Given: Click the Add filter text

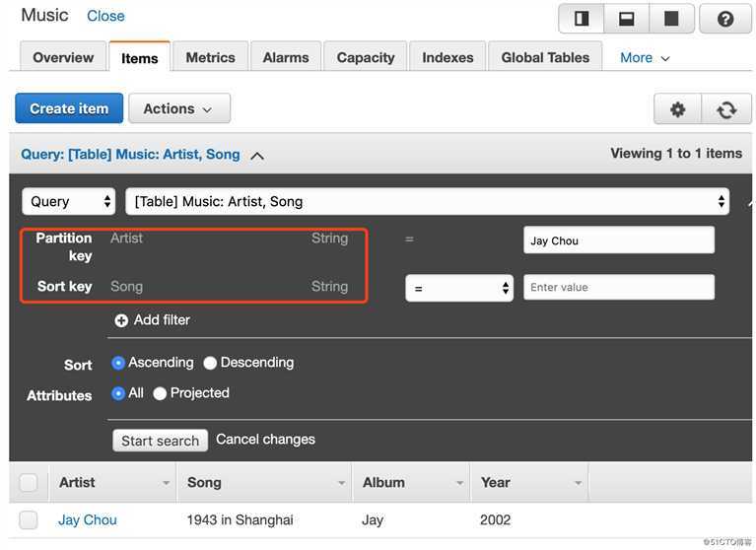Looking at the screenshot, I should point(162,320).
